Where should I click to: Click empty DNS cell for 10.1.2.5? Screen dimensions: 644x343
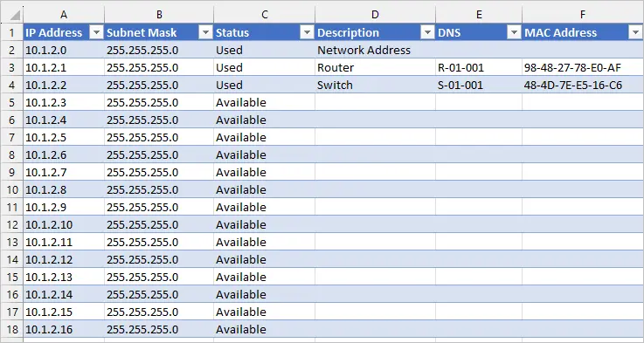coord(479,137)
